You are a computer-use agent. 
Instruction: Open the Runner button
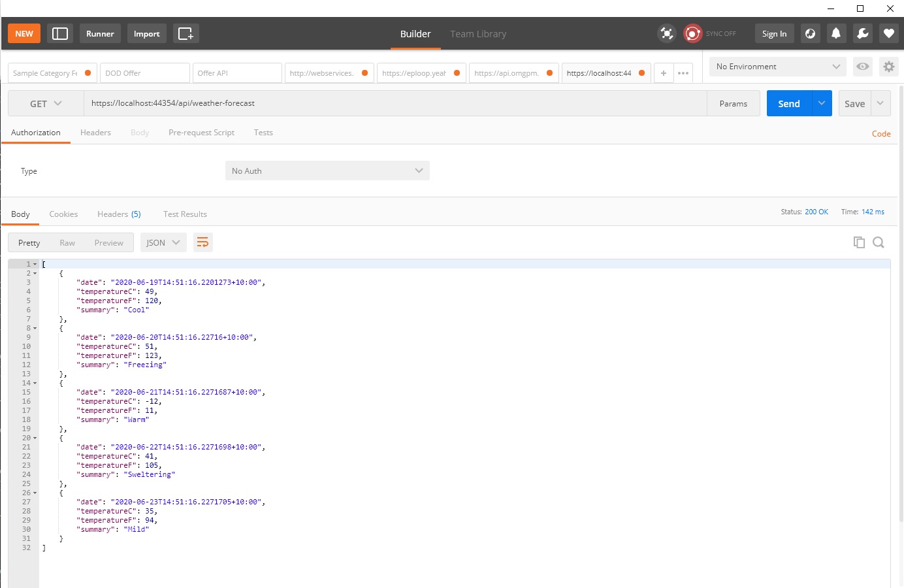point(100,33)
